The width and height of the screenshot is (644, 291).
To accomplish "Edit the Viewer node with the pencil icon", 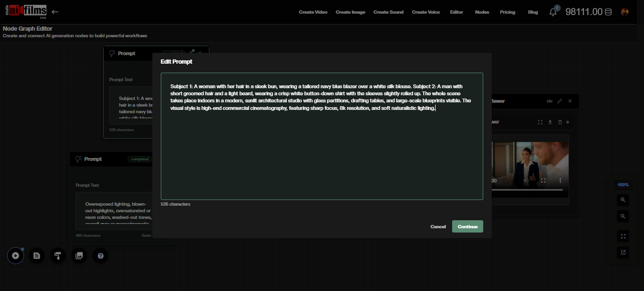I will pos(560,101).
